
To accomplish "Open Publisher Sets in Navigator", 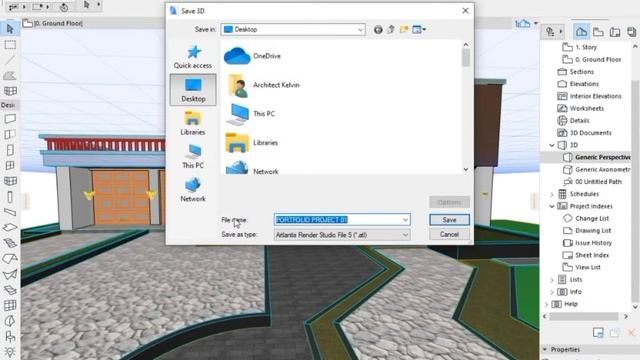I will click(631, 32).
